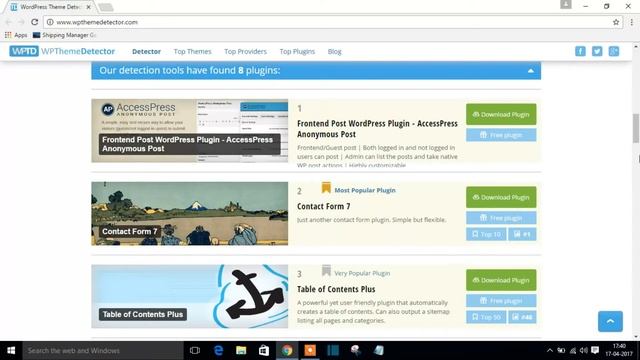The image size is (640, 360).
Task: Open the Table of Contents Plus title link
Action: 336,289
